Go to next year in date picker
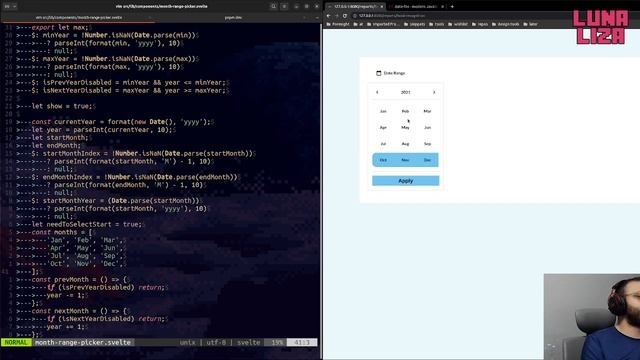The width and height of the screenshot is (640, 360). 434,92
